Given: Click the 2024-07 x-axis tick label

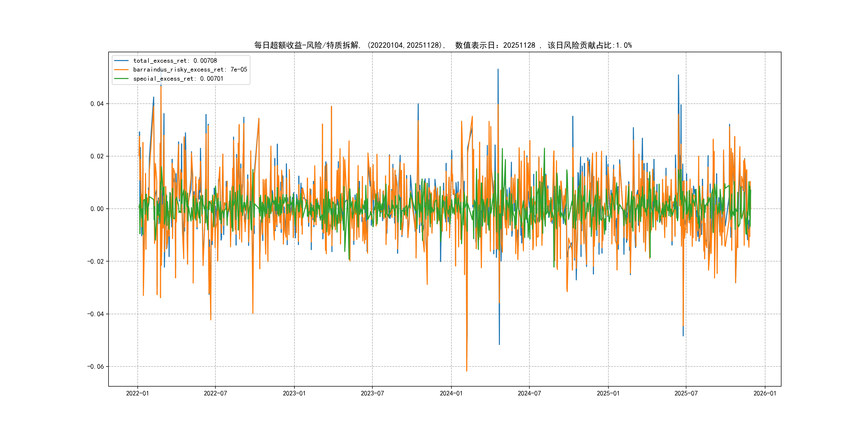Looking at the screenshot, I should (529, 393).
